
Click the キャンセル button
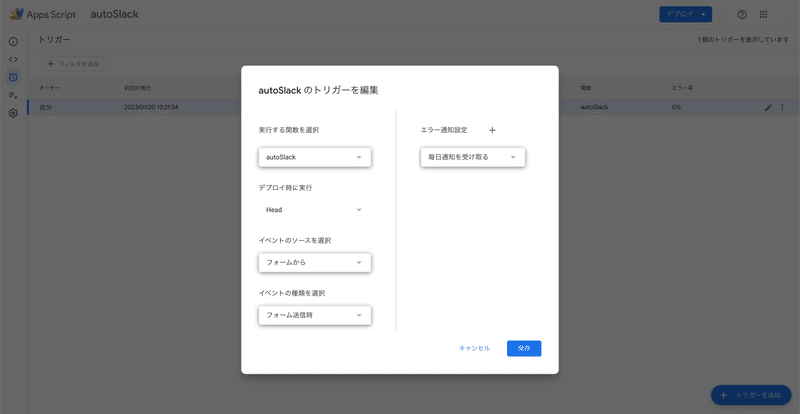coord(474,348)
